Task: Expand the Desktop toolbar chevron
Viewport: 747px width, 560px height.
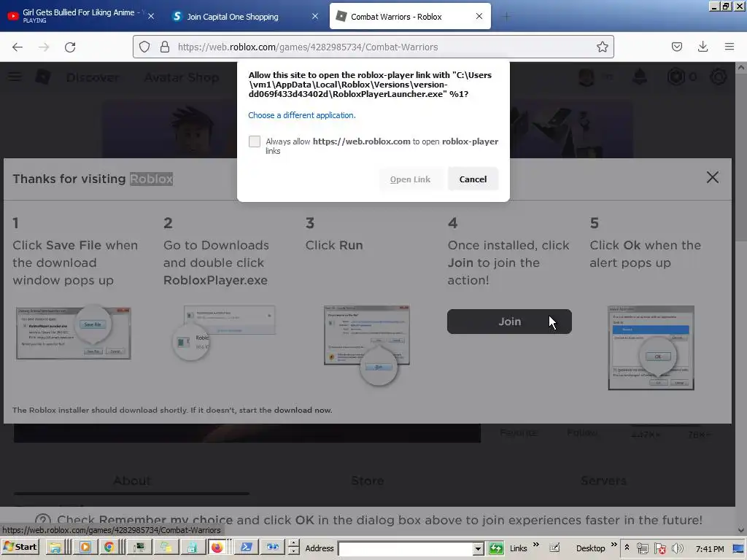Action: (614, 545)
